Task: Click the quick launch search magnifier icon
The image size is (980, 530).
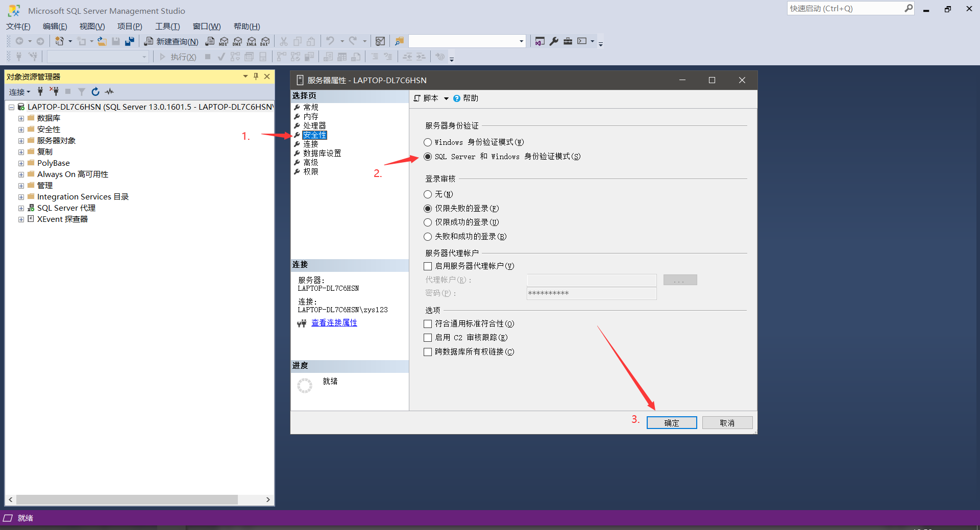Action: coord(909,8)
